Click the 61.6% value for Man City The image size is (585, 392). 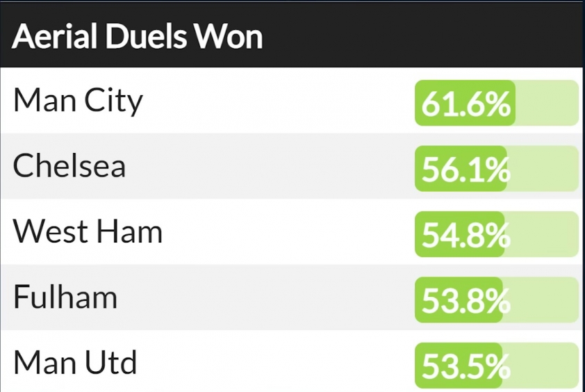tap(466, 104)
